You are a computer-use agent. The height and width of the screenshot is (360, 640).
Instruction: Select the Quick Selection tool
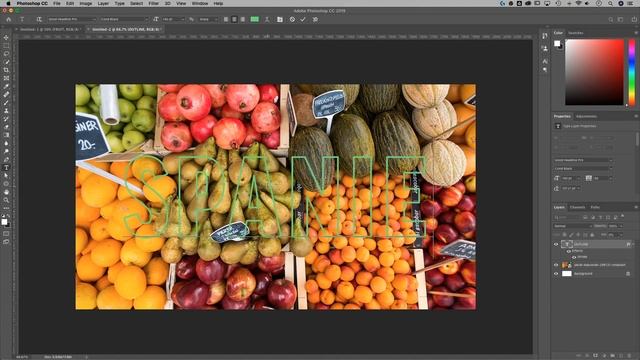tap(6, 62)
